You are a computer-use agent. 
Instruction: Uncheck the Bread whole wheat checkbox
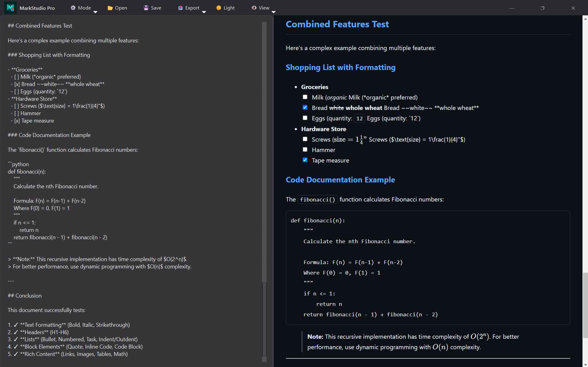point(305,107)
